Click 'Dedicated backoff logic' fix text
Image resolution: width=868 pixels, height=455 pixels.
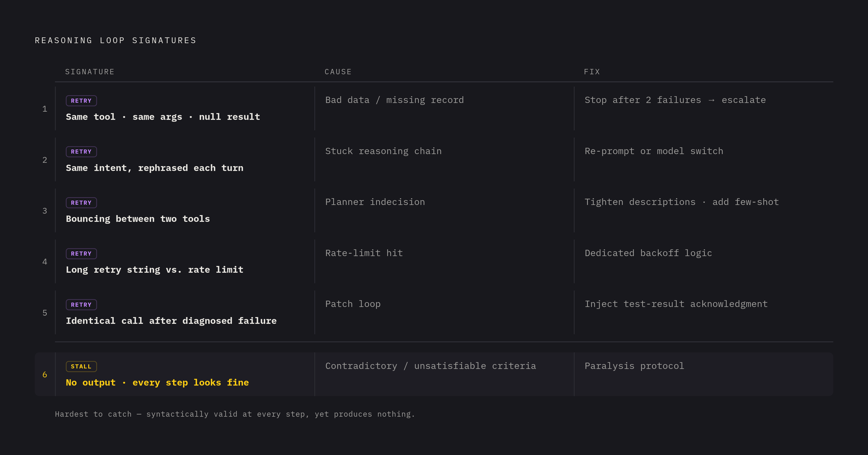click(x=648, y=253)
